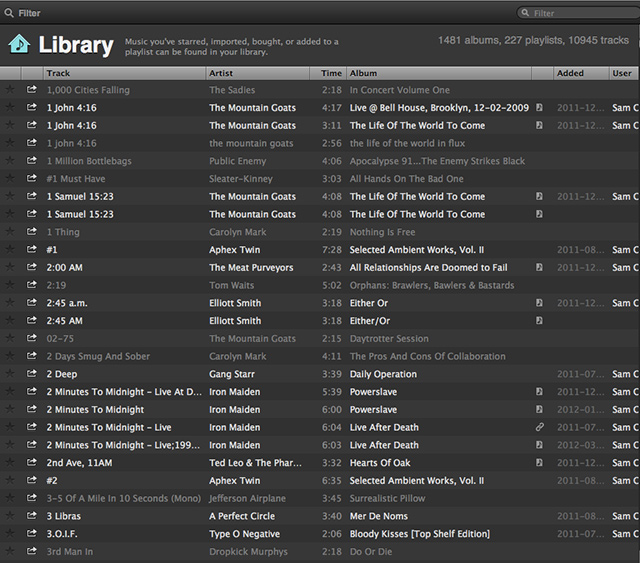Star the track 2:00 AM
Viewport: 640px width, 563px height.
[11, 268]
